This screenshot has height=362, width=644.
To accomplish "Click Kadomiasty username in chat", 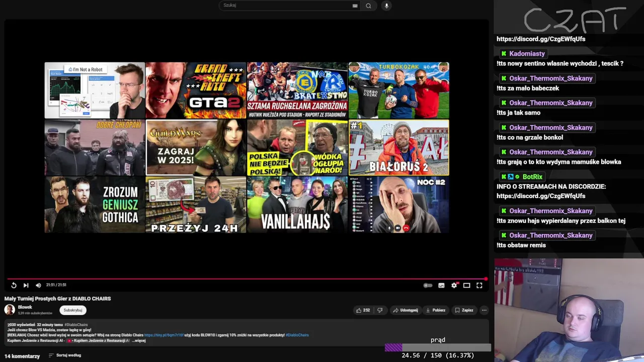I will pyautogui.click(x=527, y=53).
